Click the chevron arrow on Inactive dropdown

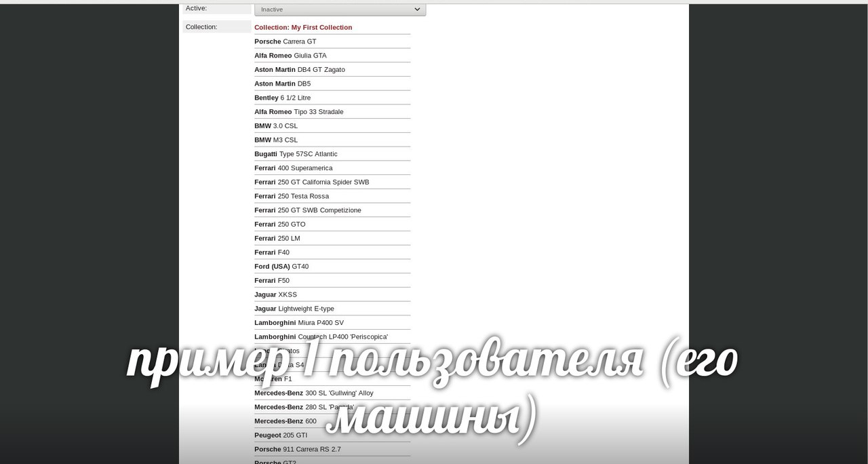click(x=417, y=9)
